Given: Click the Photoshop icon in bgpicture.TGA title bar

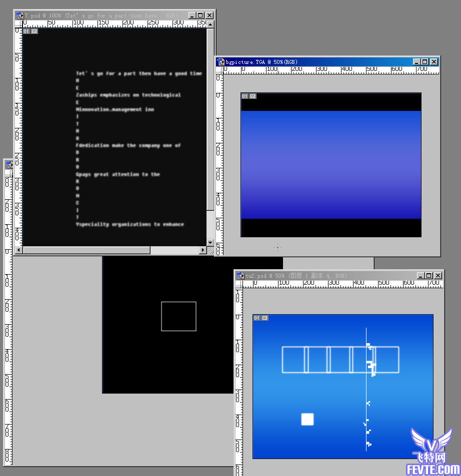Looking at the screenshot, I should 221,62.
